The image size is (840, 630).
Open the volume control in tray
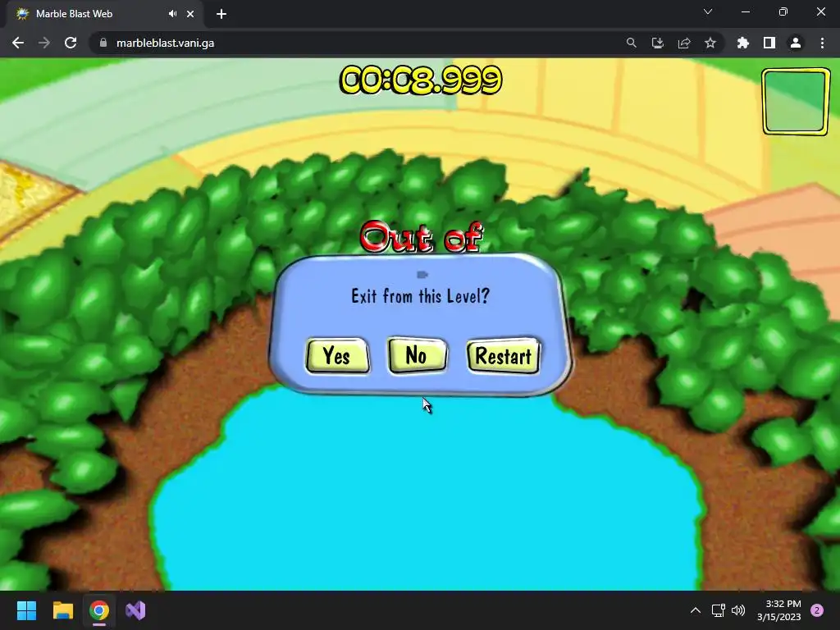(x=738, y=610)
